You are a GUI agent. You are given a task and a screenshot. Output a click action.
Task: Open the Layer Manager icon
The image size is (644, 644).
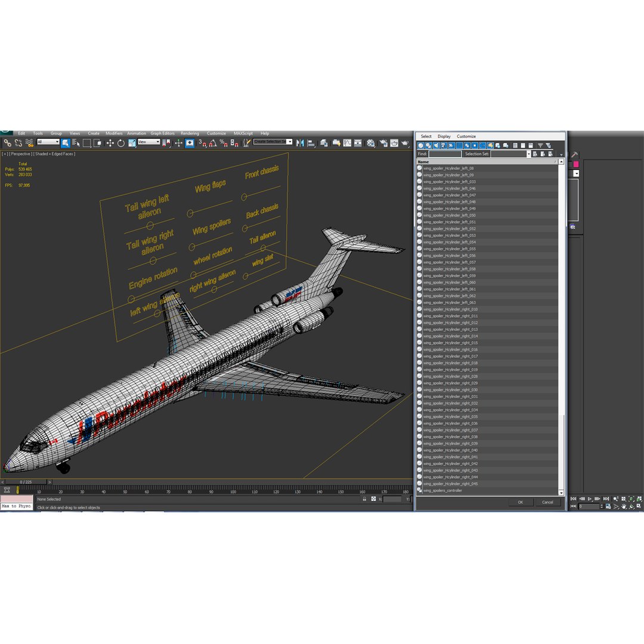(324, 143)
